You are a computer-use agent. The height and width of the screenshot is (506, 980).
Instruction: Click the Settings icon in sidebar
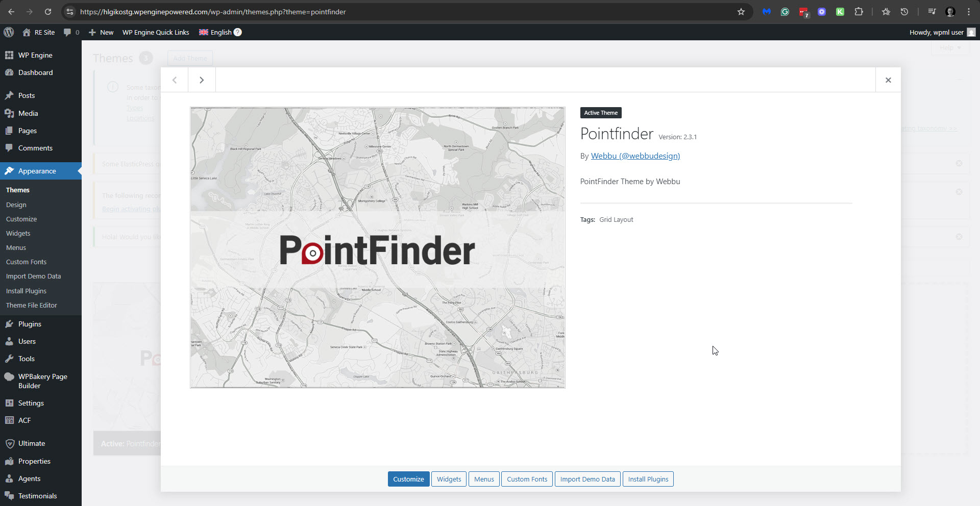(9, 403)
